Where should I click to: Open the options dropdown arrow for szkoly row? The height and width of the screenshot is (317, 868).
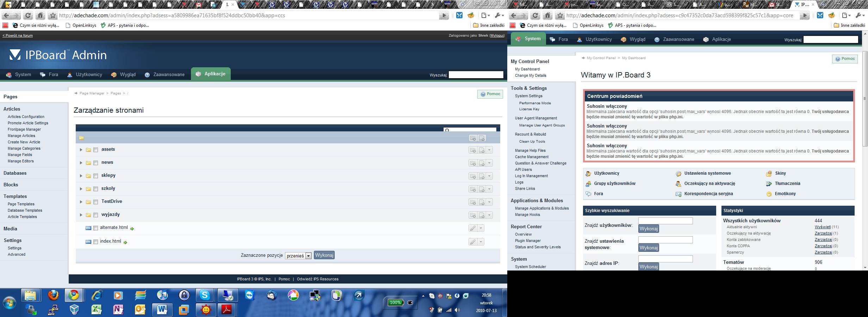point(489,189)
